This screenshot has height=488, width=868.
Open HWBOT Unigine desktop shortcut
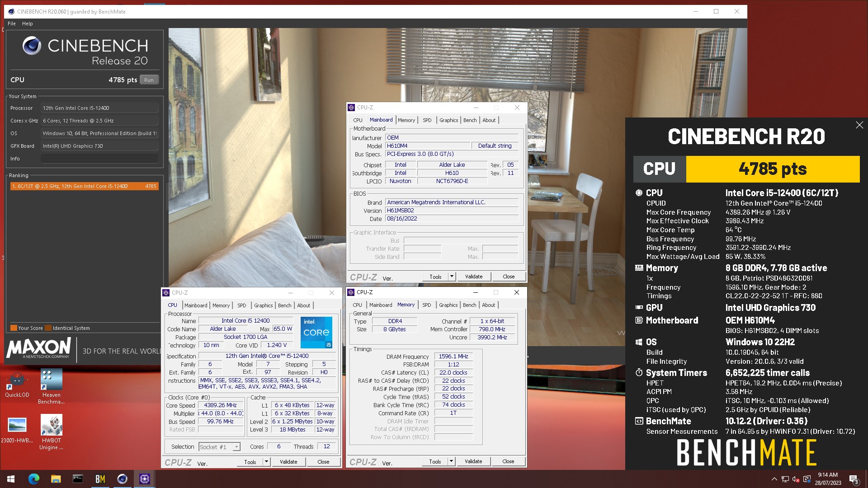click(x=51, y=432)
